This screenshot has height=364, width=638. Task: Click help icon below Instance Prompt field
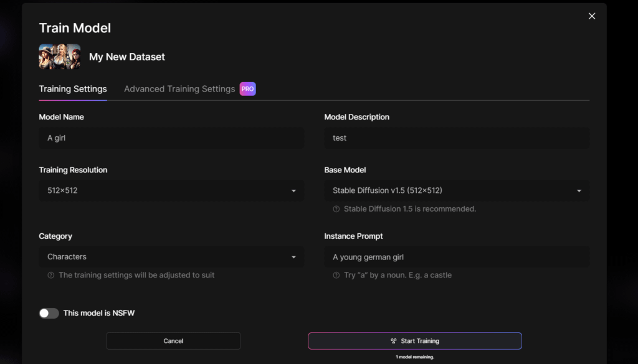336,275
